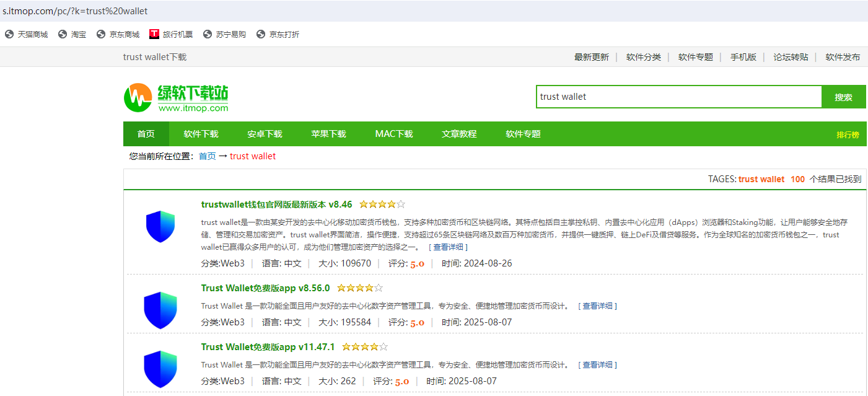Open the 淘宝 bookmark

tap(72, 35)
